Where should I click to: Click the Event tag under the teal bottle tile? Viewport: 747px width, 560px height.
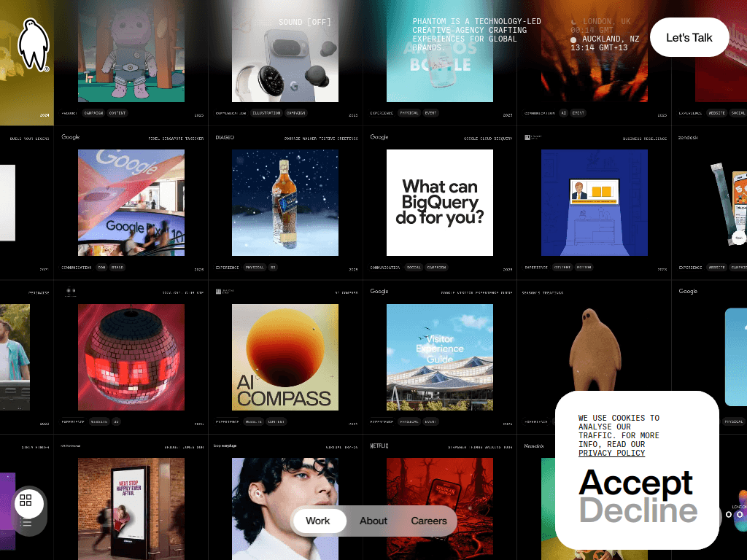coord(430,113)
